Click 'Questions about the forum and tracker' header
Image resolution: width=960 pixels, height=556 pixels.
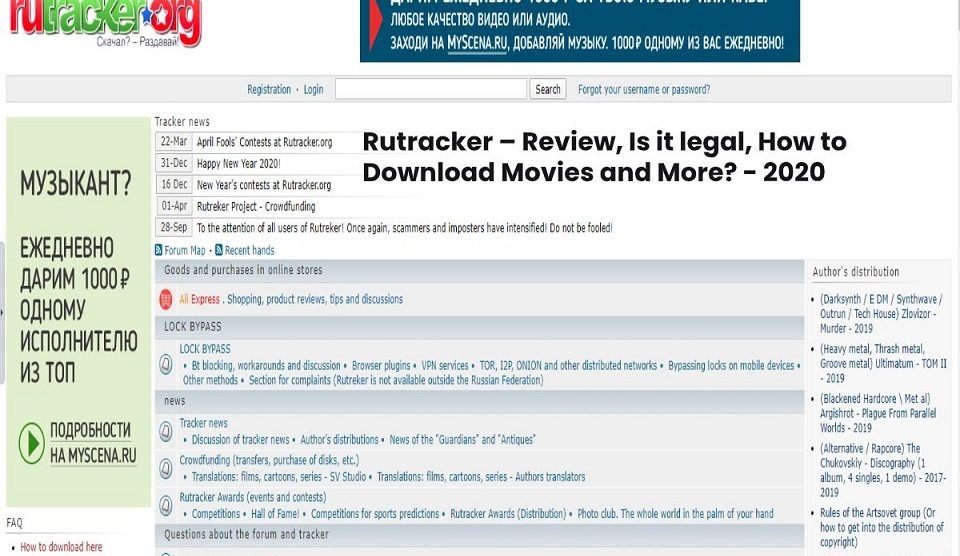pos(246,535)
